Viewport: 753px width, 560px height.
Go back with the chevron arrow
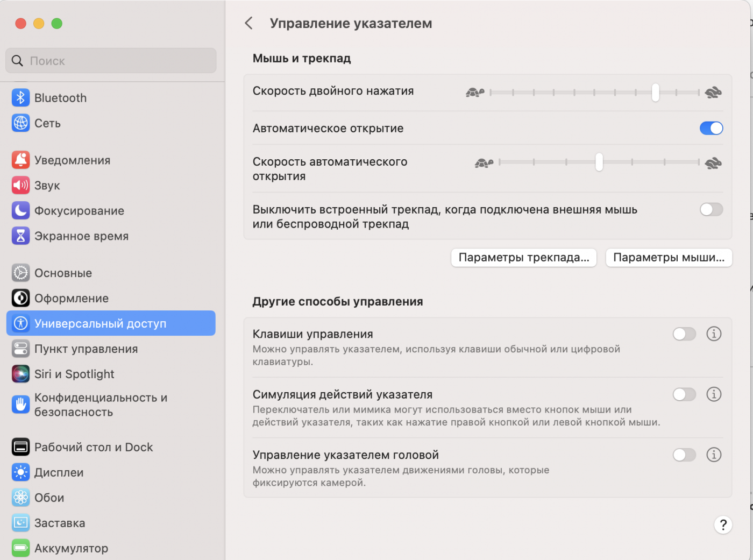[x=248, y=23]
